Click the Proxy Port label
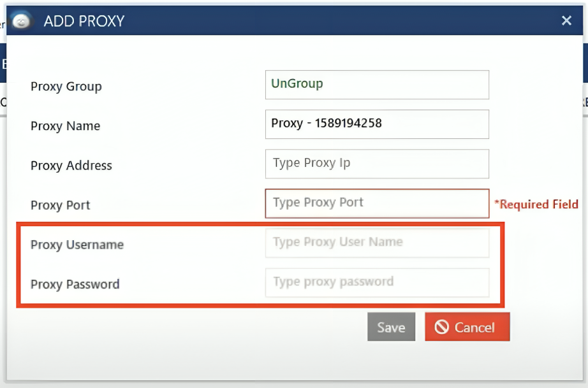Viewport: 588px width, 388px height. click(61, 205)
